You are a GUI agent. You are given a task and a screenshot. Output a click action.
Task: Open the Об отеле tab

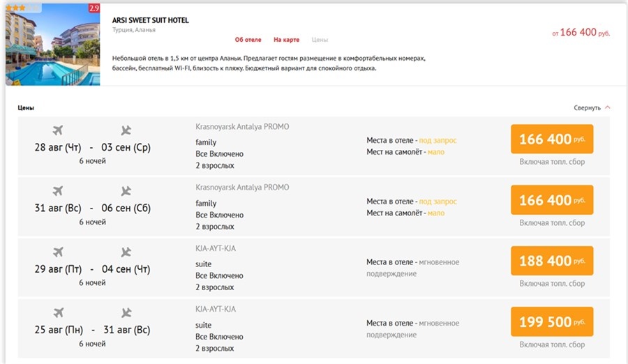(x=248, y=40)
